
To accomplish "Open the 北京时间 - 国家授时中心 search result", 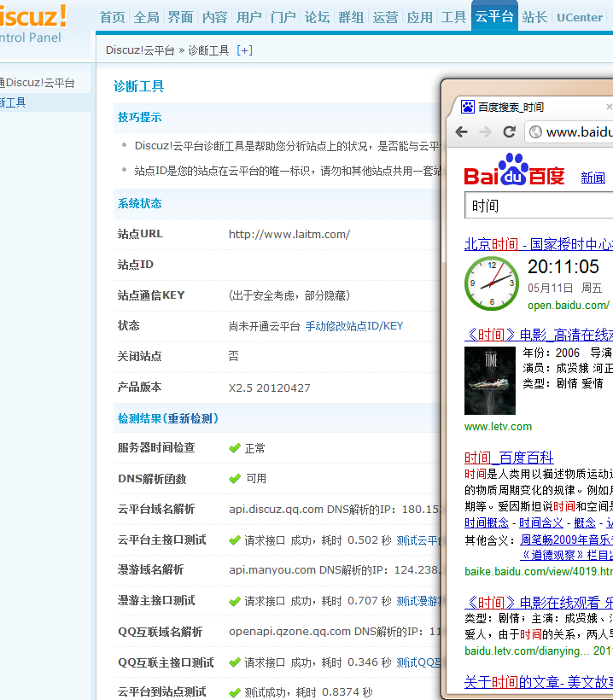I will 539,244.
